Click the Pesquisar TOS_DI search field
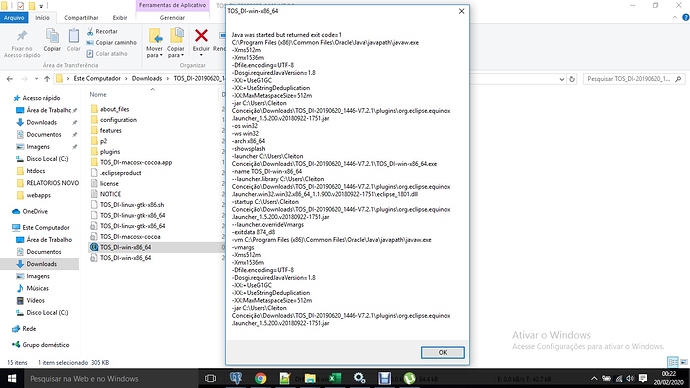The width and height of the screenshot is (690, 388). tap(629, 79)
